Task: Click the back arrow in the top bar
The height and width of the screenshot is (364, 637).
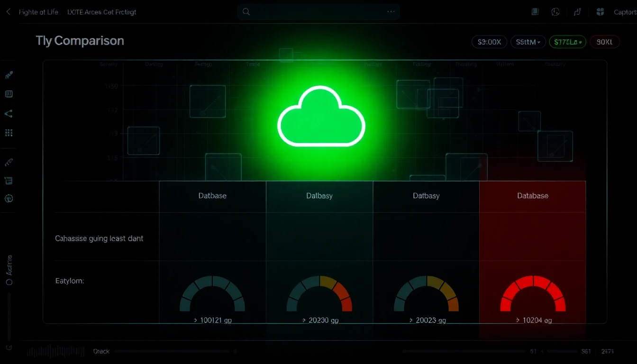Action: 8,12
